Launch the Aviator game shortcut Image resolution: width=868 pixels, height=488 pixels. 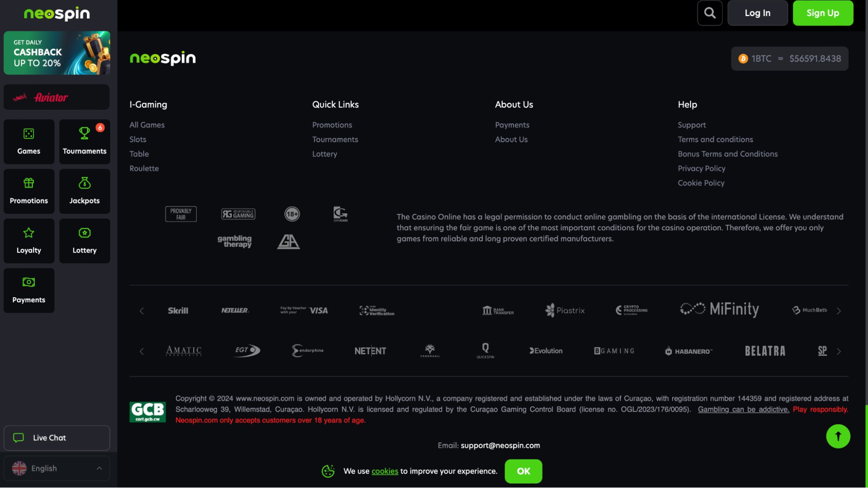coord(57,97)
